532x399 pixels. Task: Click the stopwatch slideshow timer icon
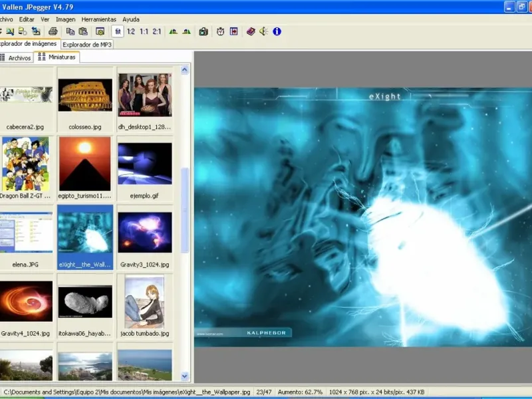pos(220,31)
